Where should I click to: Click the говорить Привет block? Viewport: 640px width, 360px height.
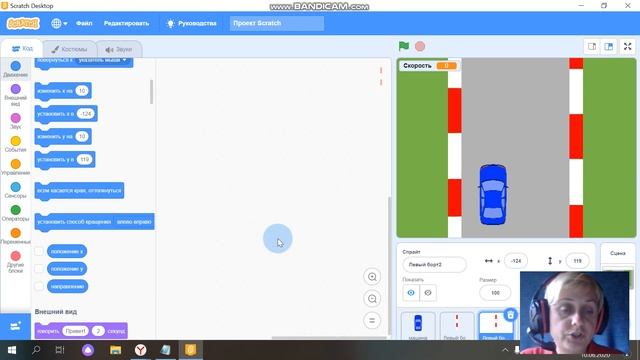point(81,331)
